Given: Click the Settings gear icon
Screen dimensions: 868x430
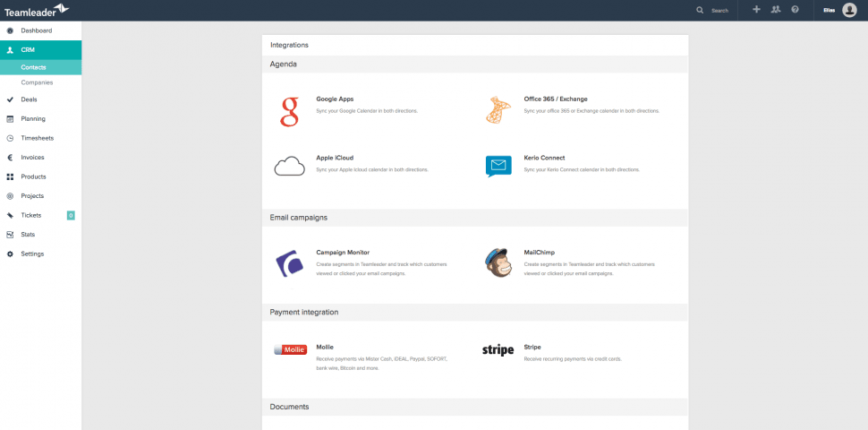Looking at the screenshot, I should click(x=10, y=254).
